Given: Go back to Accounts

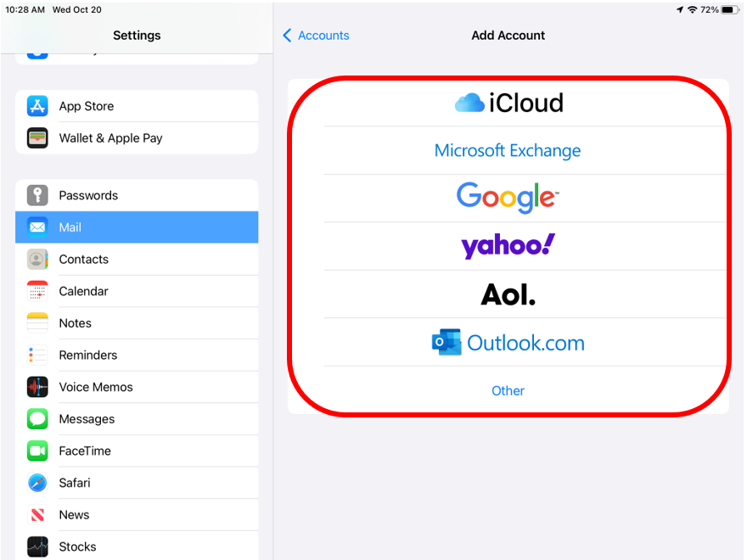Looking at the screenshot, I should (317, 36).
